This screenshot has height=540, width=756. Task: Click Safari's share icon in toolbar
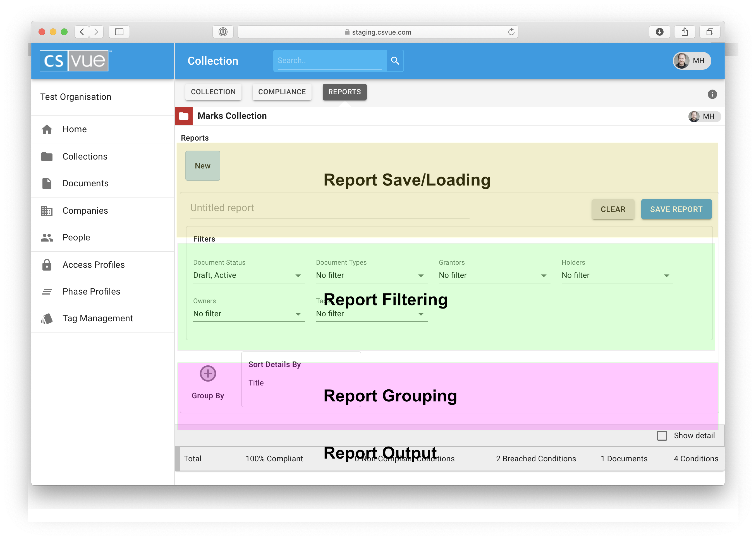coord(685,32)
